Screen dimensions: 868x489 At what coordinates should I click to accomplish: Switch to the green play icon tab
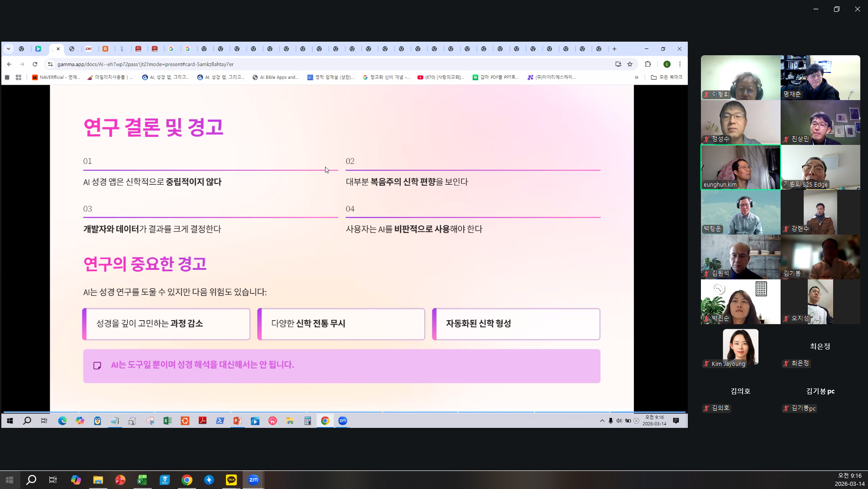click(x=38, y=49)
